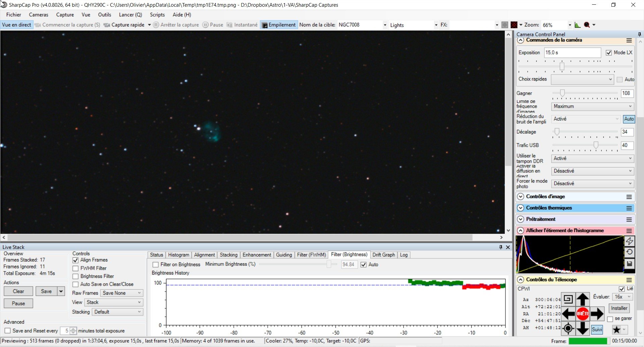
Task: Switch to the Filter (FWHM) tab
Action: click(311, 255)
